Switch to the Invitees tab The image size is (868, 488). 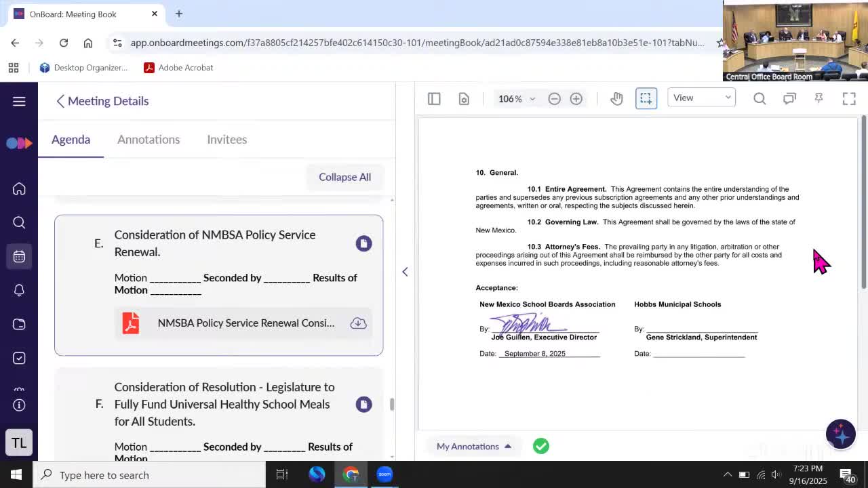(x=226, y=140)
